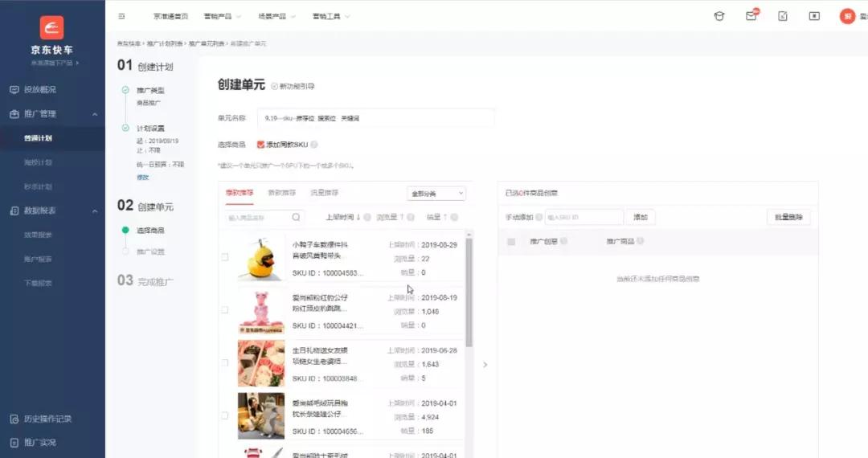This screenshot has height=458, width=868.
Task: Open the 全部分类 category dropdown
Action: [436, 194]
